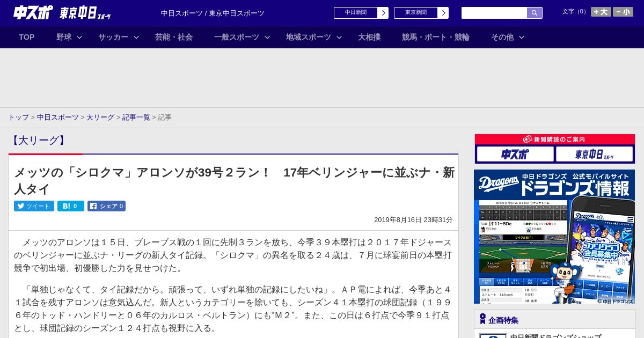Open the 地域スポーツ navigation menu
This screenshot has width=644, height=338.
[x=309, y=37]
